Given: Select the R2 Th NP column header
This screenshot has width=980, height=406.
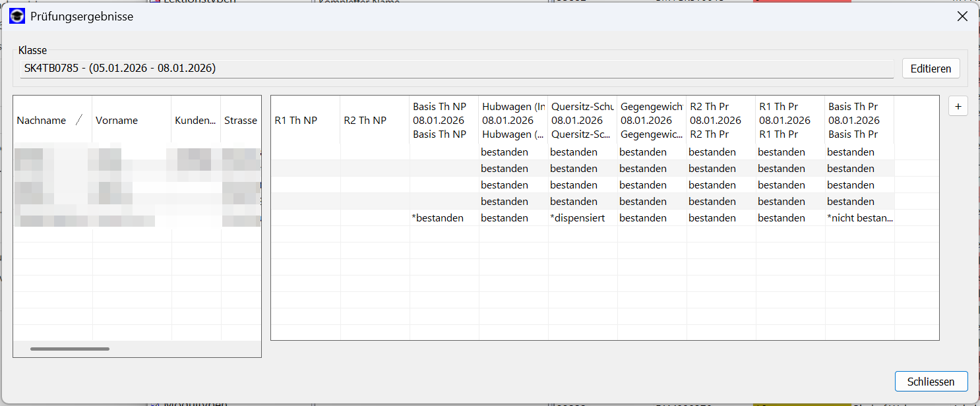Looking at the screenshot, I should coord(375,120).
